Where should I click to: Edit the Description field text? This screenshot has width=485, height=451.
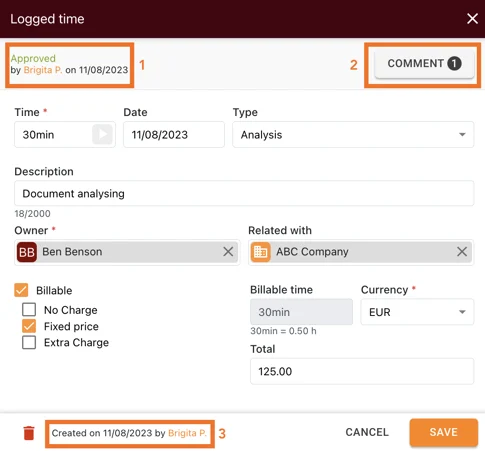point(244,193)
